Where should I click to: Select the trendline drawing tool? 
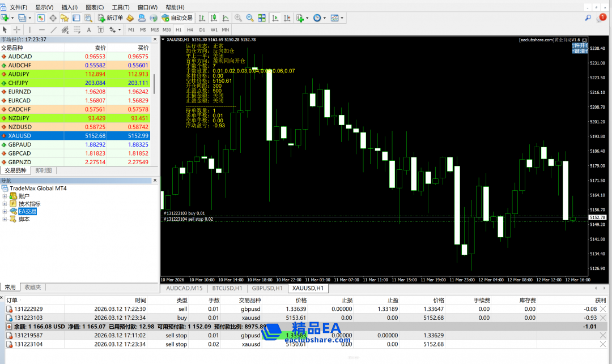click(54, 29)
